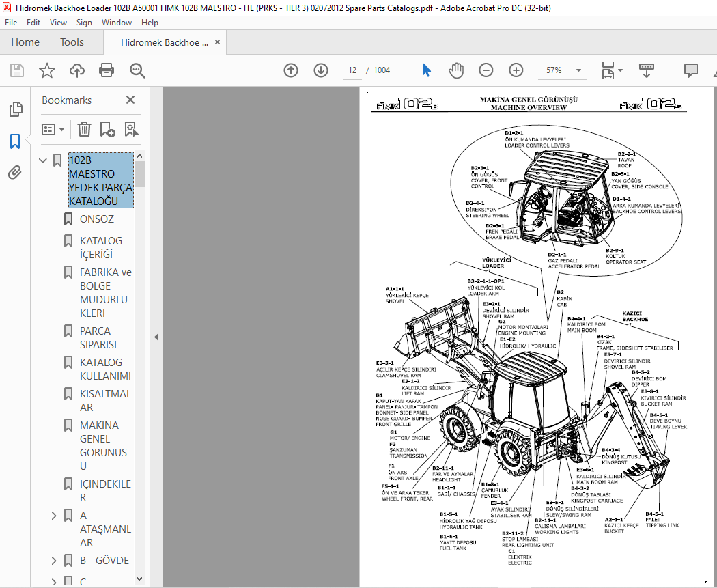This screenshot has width=717, height=588.
Task: Open page display options dropdown arrow
Action: 621,70
